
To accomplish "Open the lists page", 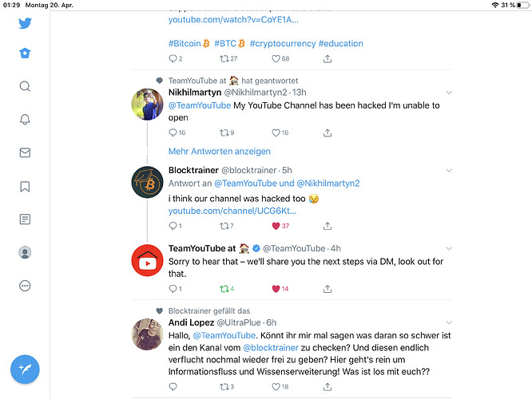I will (25, 219).
